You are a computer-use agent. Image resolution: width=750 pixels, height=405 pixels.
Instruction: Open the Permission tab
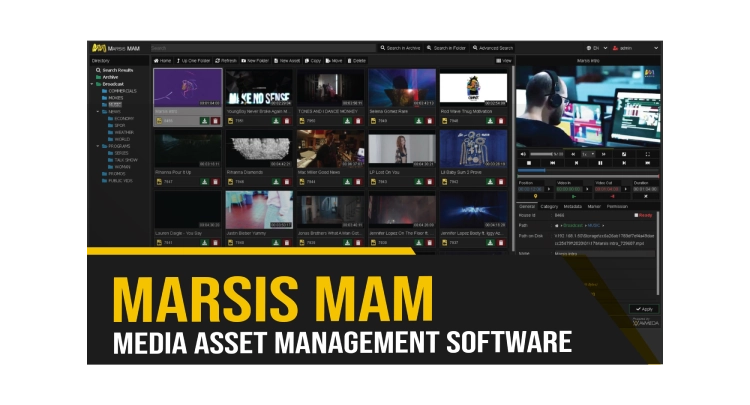coord(619,206)
